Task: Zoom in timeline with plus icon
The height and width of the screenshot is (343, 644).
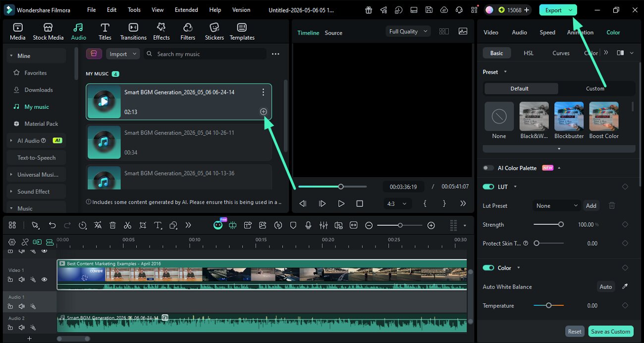Action: point(431,225)
